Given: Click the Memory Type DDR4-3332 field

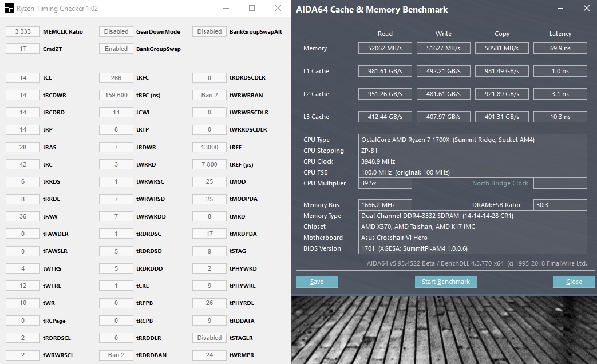Looking at the screenshot, I should pos(472,216).
